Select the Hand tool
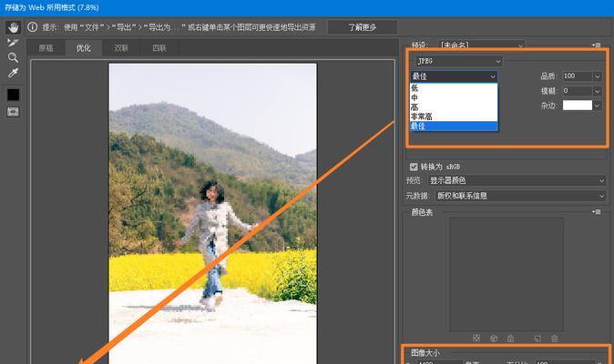 click(x=13, y=27)
